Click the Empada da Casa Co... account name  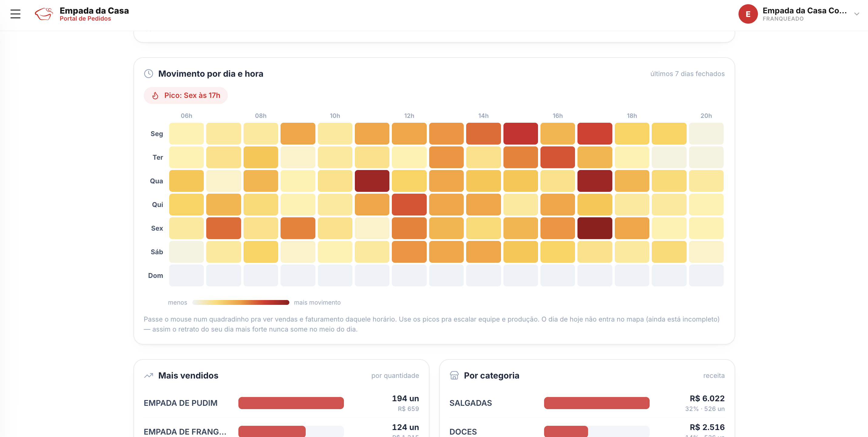(x=804, y=11)
